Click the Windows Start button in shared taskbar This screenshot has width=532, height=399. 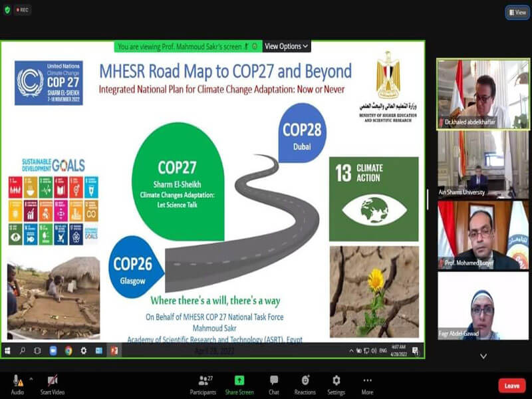8,350
